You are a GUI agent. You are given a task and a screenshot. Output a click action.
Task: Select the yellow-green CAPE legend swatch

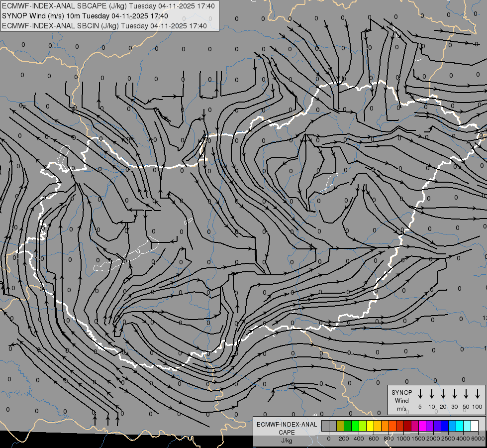363,426
